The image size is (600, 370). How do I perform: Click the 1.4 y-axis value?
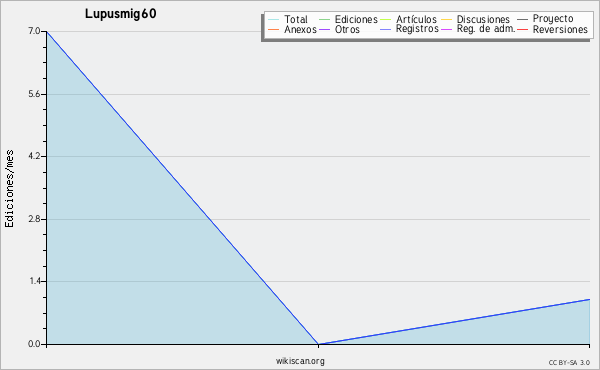(34, 281)
